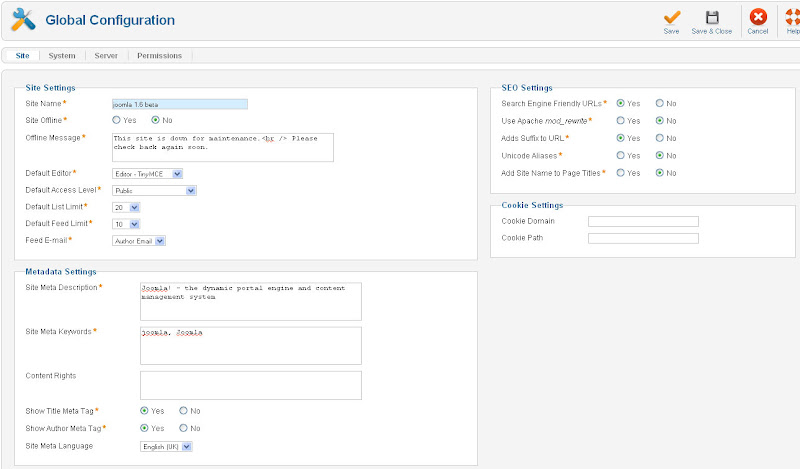Open the Permissions tab
Screen dimensions: 800x469
[159, 56]
